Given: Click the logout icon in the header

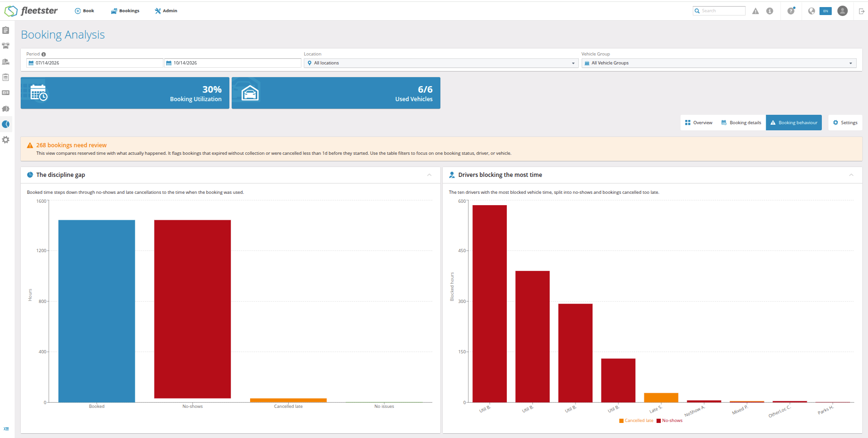Looking at the screenshot, I should coord(861,11).
